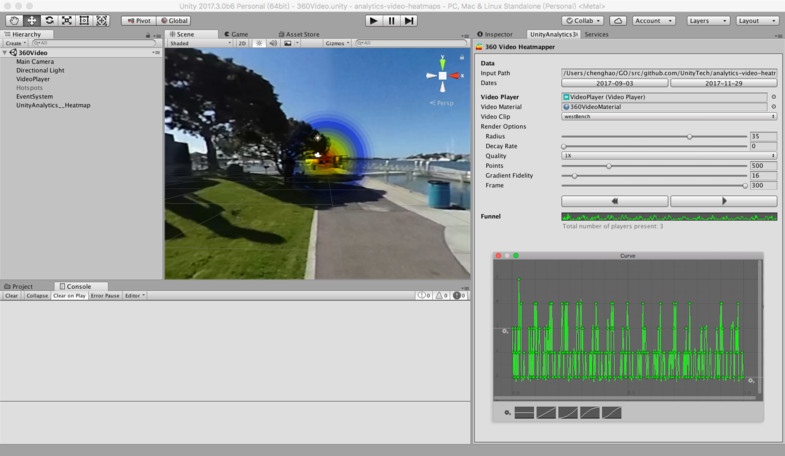
Task: Select Directional Light in Hierarchy
Action: click(x=40, y=70)
